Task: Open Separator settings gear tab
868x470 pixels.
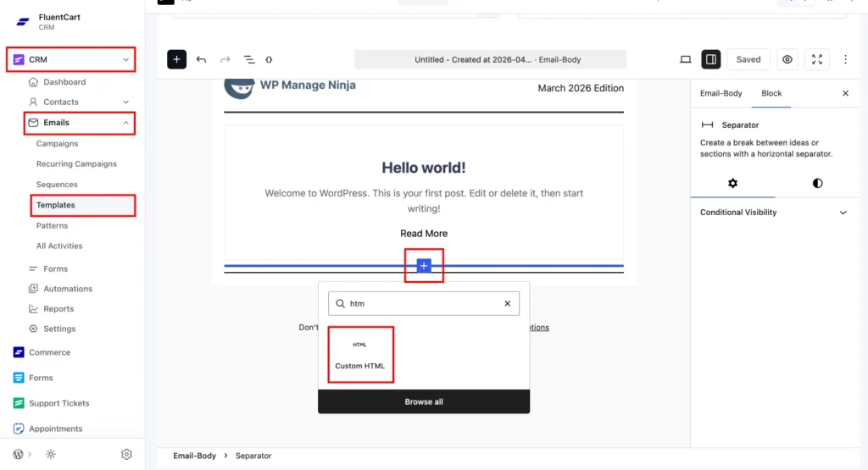Action: 733,183
